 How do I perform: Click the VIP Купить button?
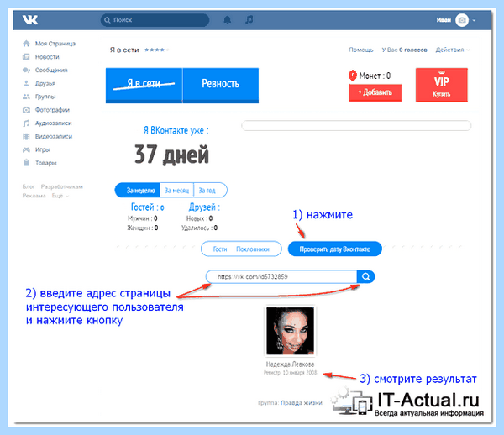(x=442, y=85)
